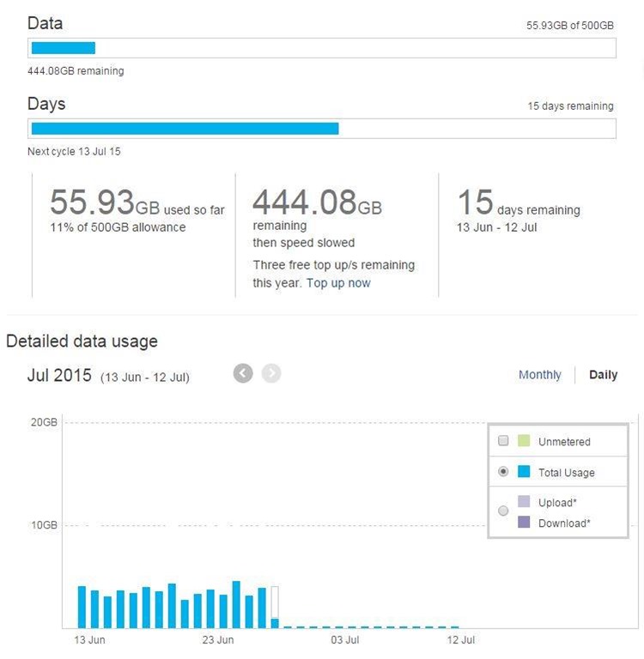Click the Download* legend label

coord(564,523)
